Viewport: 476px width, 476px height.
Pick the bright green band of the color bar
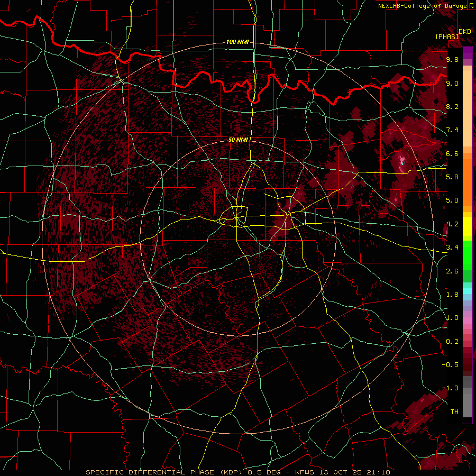(x=467, y=255)
